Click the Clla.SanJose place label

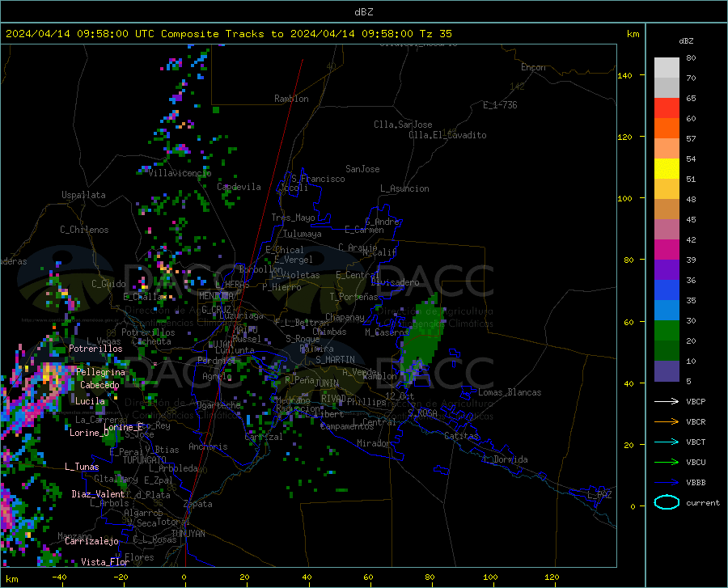click(x=403, y=125)
